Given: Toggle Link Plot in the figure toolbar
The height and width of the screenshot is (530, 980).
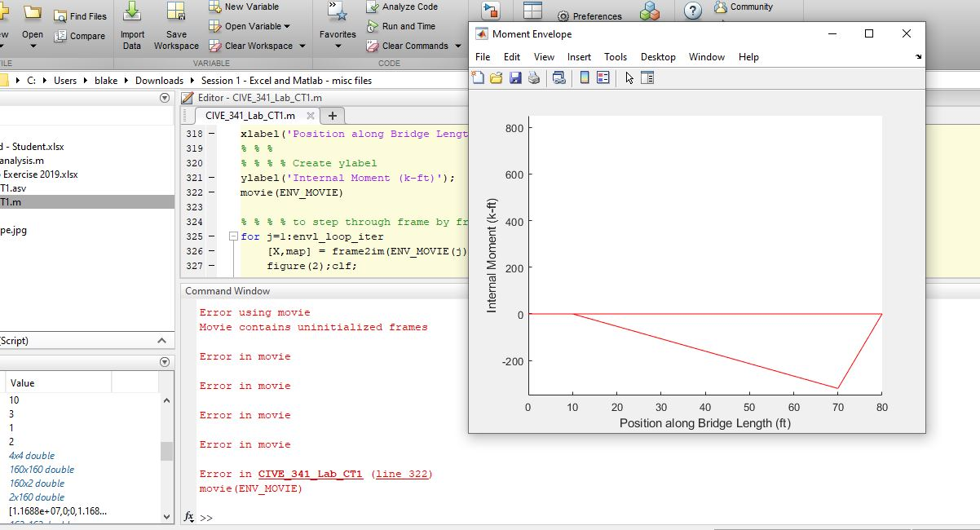Looking at the screenshot, I should pyautogui.click(x=559, y=77).
